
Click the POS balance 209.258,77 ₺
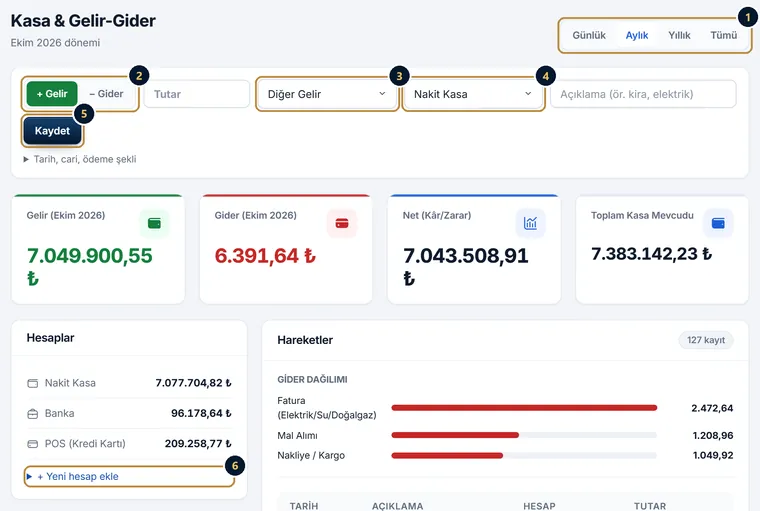(x=198, y=444)
